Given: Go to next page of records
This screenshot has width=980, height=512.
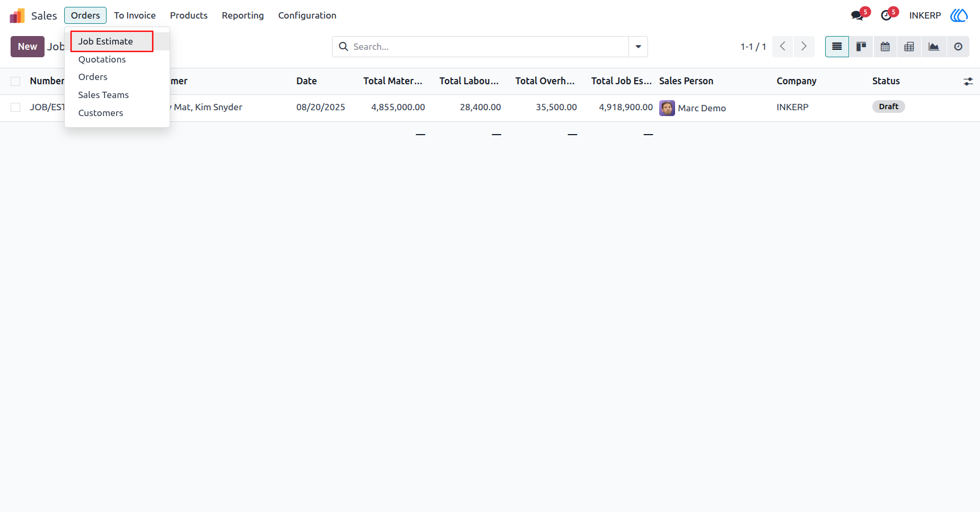Looking at the screenshot, I should pos(804,47).
